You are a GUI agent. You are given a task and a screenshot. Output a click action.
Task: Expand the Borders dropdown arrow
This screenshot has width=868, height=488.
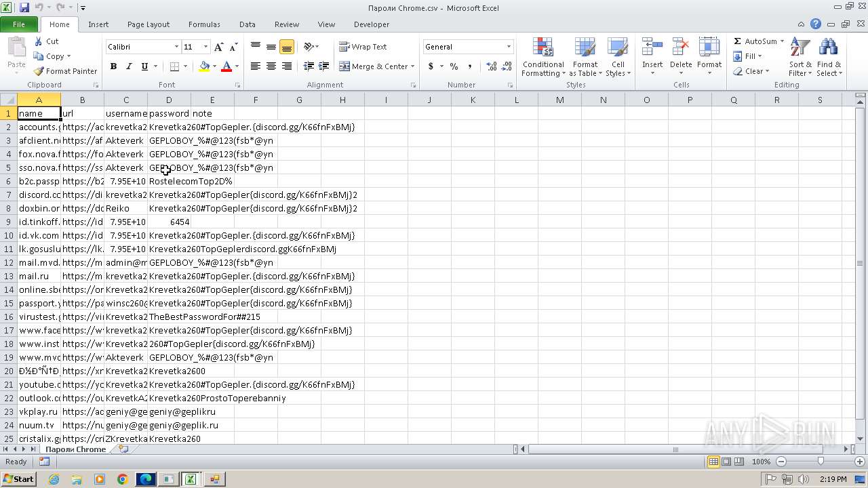pos(186,66)
